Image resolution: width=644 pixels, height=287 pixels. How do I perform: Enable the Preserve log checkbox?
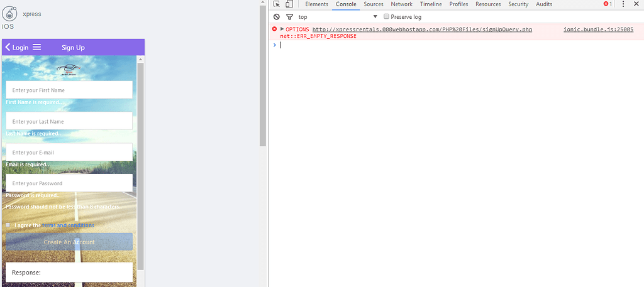click(x=386, y=17)
